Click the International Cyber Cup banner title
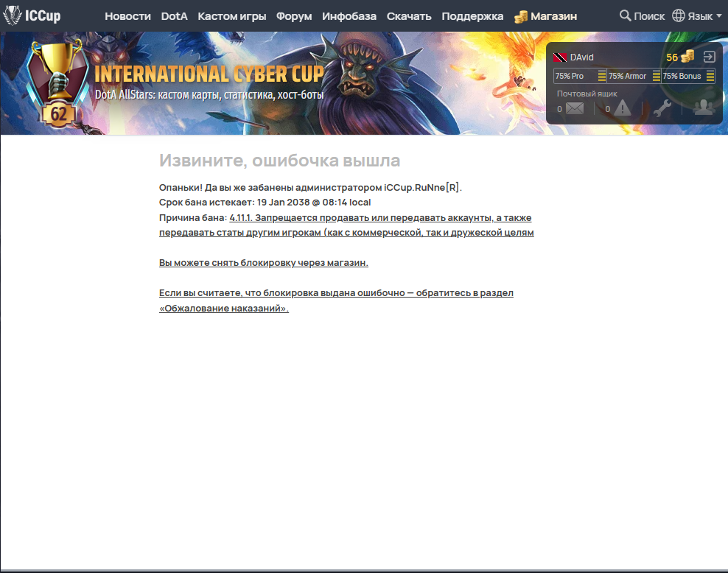This screenshot has height=573, width=728. pos(209,74)
